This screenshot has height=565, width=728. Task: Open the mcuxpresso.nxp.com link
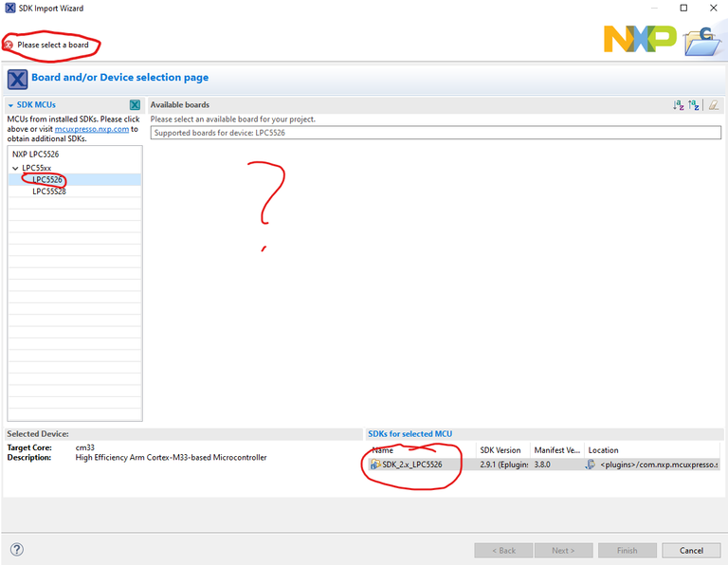point(92,129)
